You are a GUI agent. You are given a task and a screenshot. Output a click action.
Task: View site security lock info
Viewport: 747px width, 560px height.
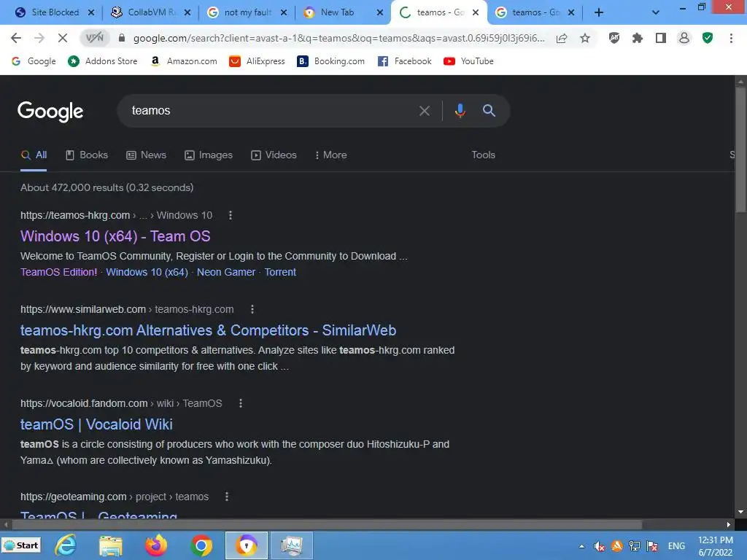pyautogui.click(x=122, y=38)
